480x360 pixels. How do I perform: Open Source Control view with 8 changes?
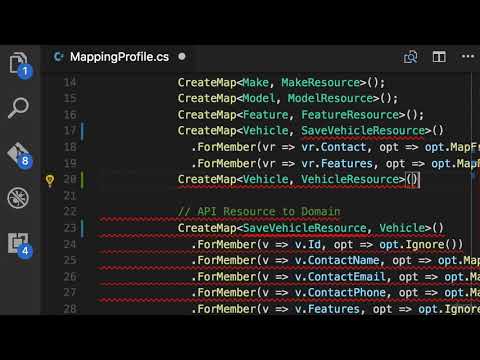[x=20, y=155]
